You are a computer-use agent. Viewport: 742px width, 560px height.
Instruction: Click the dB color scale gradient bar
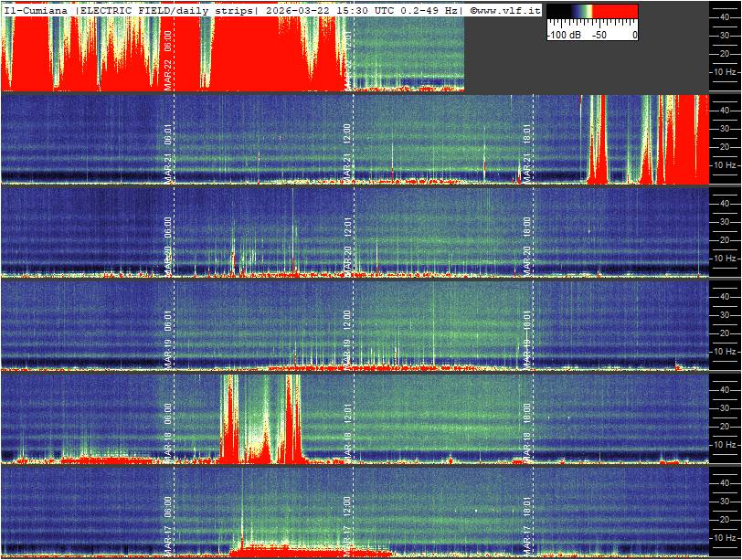coord(592,13)
